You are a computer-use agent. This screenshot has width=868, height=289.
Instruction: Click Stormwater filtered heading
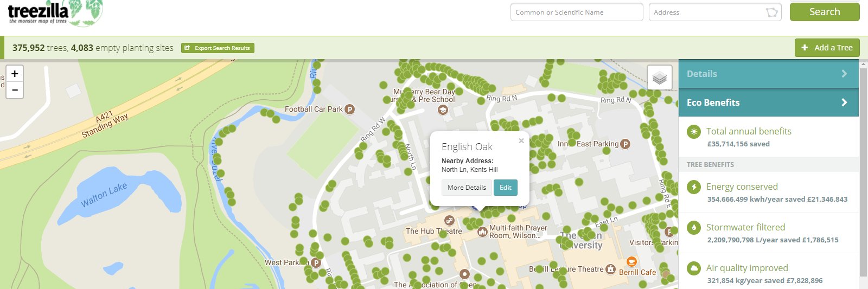click(745, 227)
